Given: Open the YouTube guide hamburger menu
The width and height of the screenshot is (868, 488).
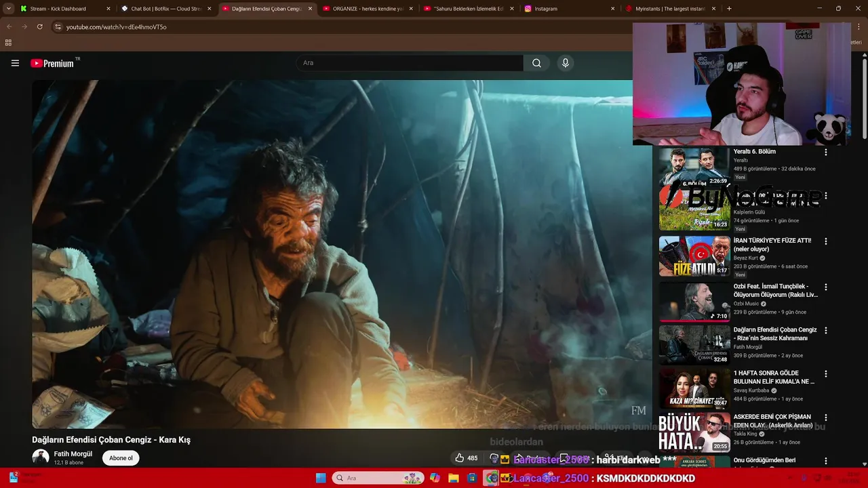Looking at the screenshot, I should pyautogui.click(x=15, y=63).
